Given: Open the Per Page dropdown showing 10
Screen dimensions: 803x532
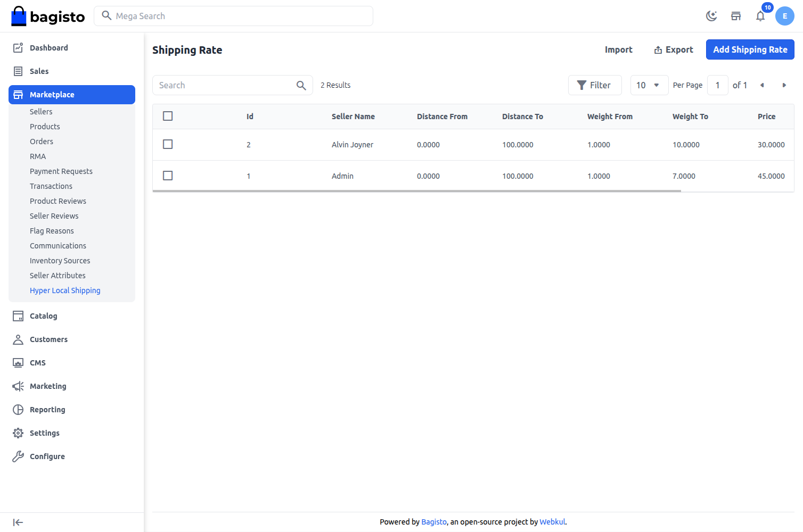Looking at the screenshot, I should [x=649, y=85].
